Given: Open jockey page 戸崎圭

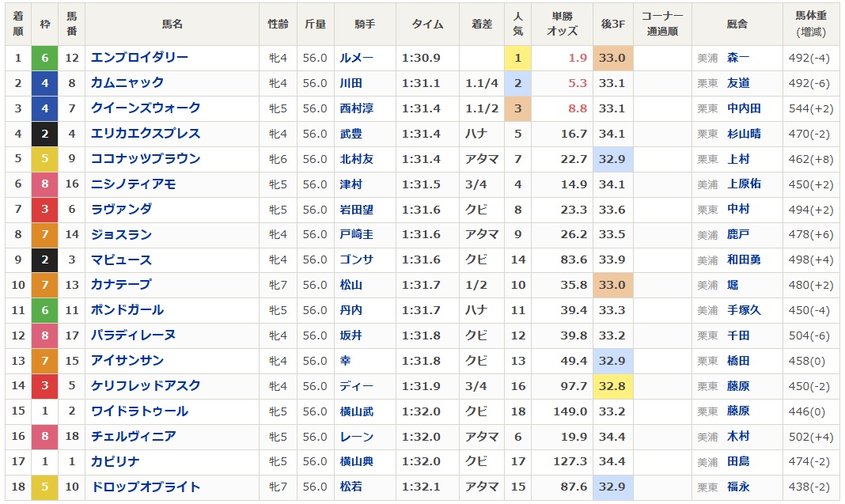Looking at the screenshot, I should pos(356,234).
